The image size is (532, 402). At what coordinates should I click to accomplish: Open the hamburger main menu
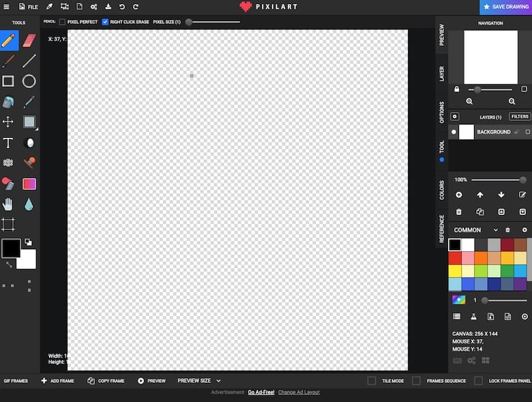6,6
